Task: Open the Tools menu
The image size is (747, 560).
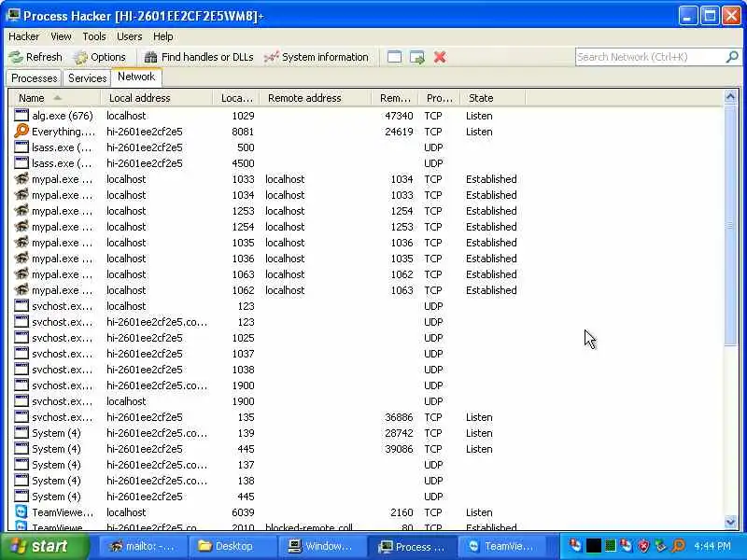Action: click(94, 36)
